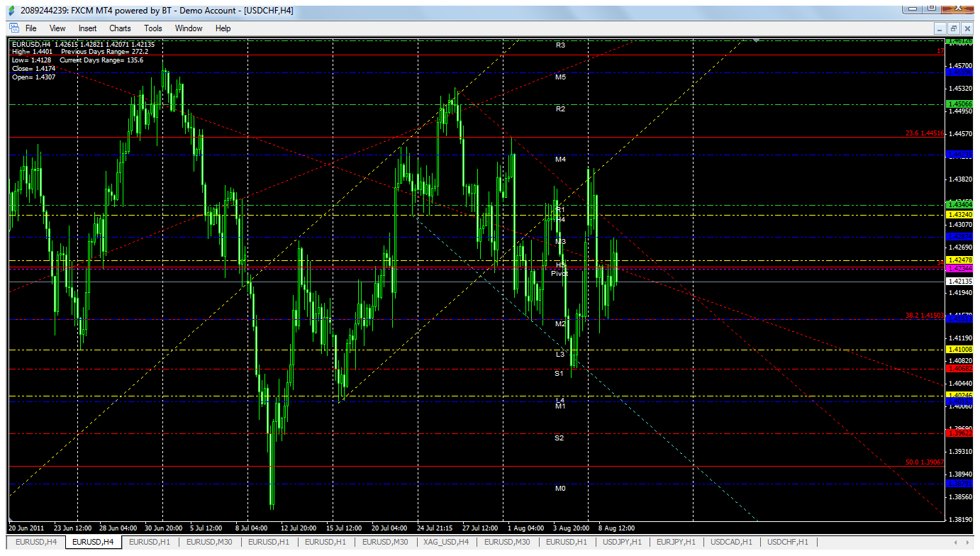
Task: Click the S1 support level label
Action: point(559,373)
